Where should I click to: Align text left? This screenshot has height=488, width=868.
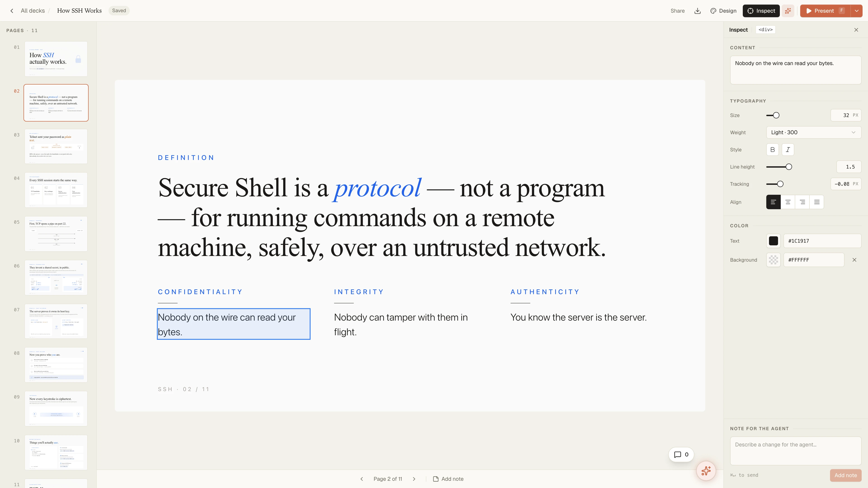(x=773, y=202)
